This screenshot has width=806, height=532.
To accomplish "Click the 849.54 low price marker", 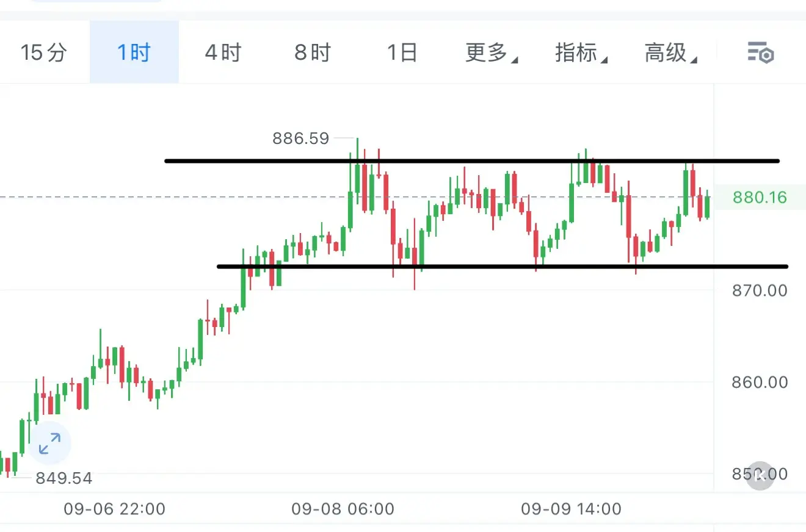I will tap(64, 478).
